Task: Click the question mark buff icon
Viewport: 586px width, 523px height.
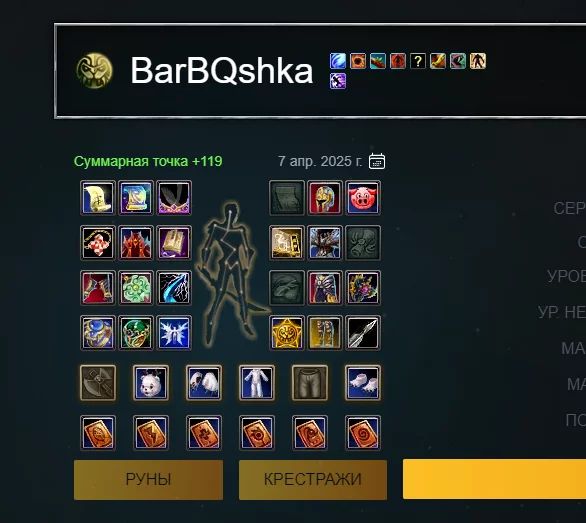Action: (x=418, y=61)
